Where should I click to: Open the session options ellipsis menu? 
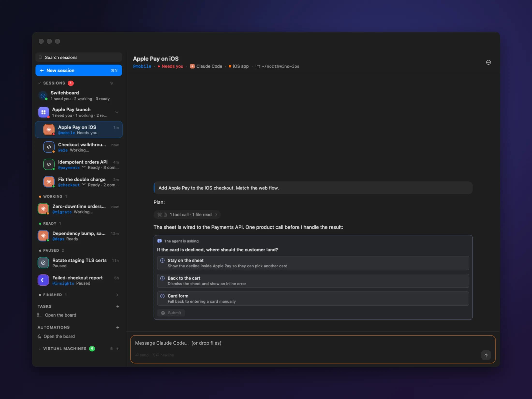click(488, 62)
